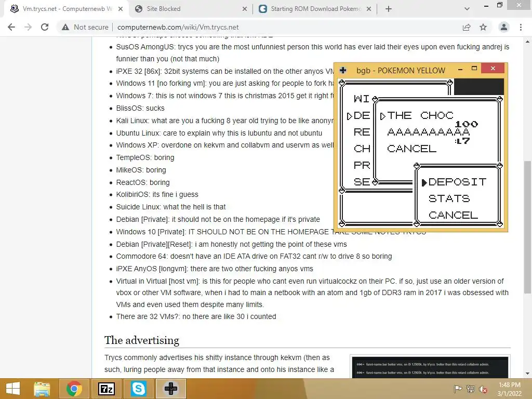
Task: Maximize the bgb Pokemon Yellow window
Action: [x=474, y=69]
